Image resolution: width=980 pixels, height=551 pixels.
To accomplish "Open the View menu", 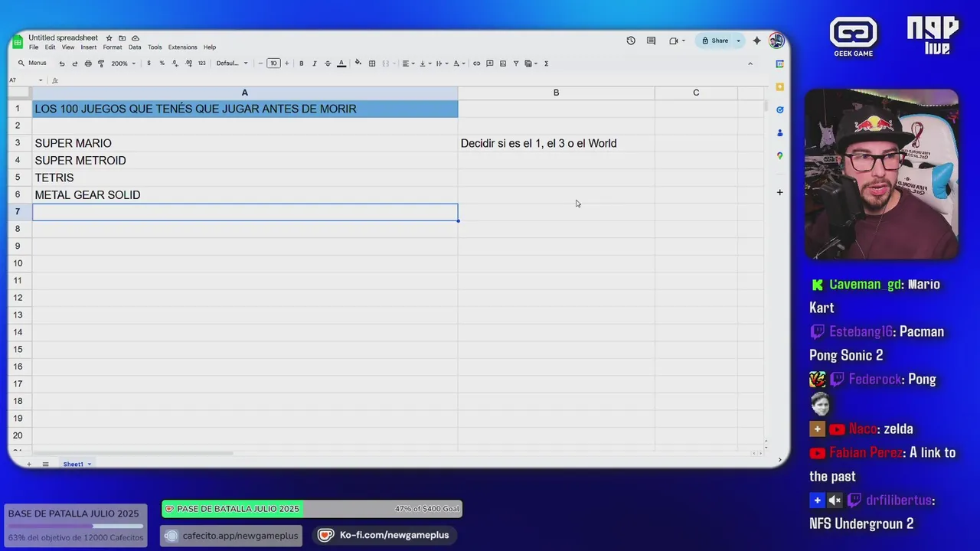I will 68,47.
